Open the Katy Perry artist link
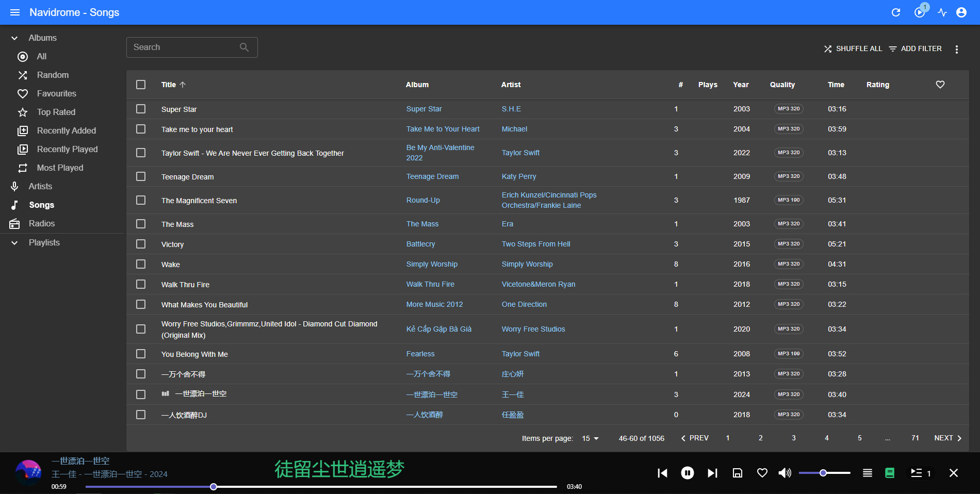This screenshot has width=980, height=494. 519,176
